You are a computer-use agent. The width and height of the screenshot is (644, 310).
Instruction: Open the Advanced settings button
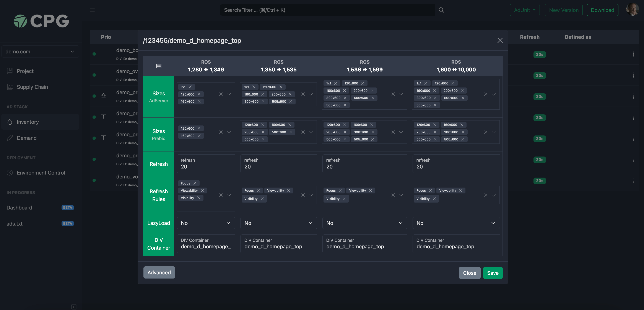pos(159,272)
